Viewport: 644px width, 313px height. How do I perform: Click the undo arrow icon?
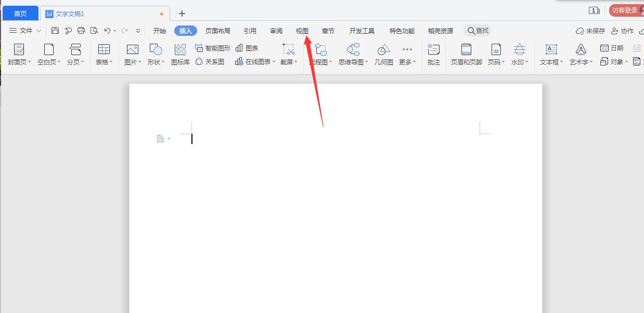(107, 31)
